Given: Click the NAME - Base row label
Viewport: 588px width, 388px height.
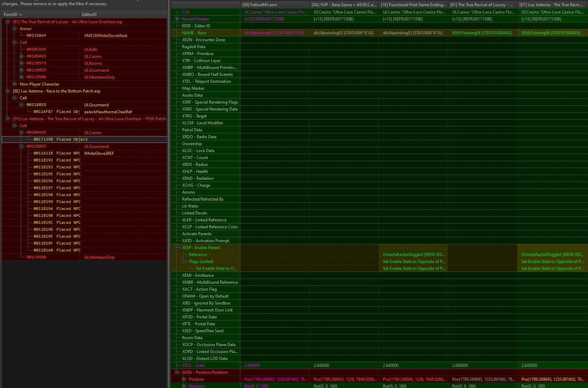Looking at the screenshot, I should click(x=194, y=33).
